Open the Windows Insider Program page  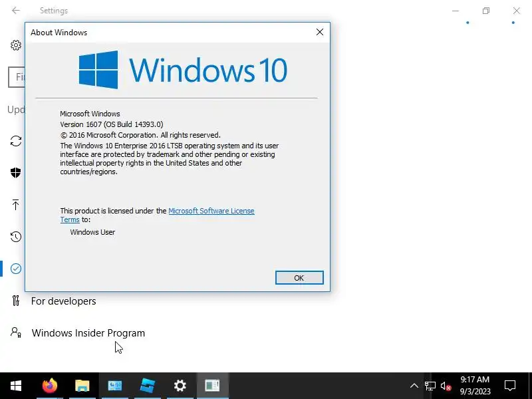pos(88,333)
